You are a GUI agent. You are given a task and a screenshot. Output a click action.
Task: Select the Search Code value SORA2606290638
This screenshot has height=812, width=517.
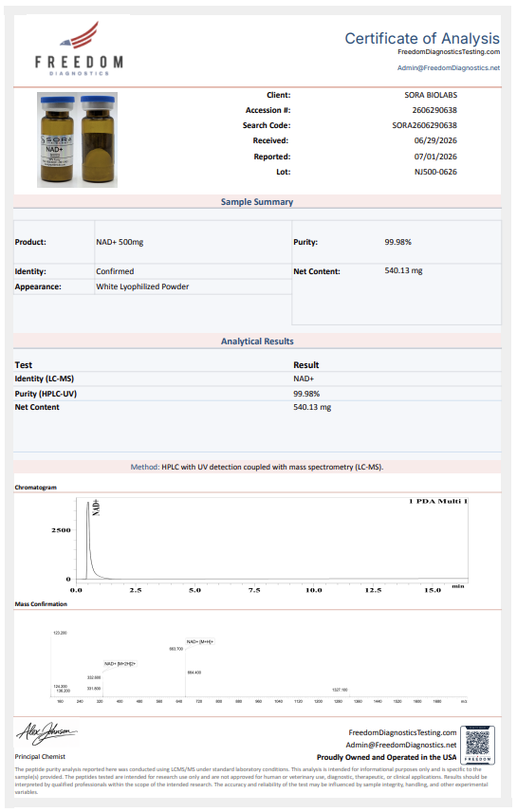(x=424, y=125)
